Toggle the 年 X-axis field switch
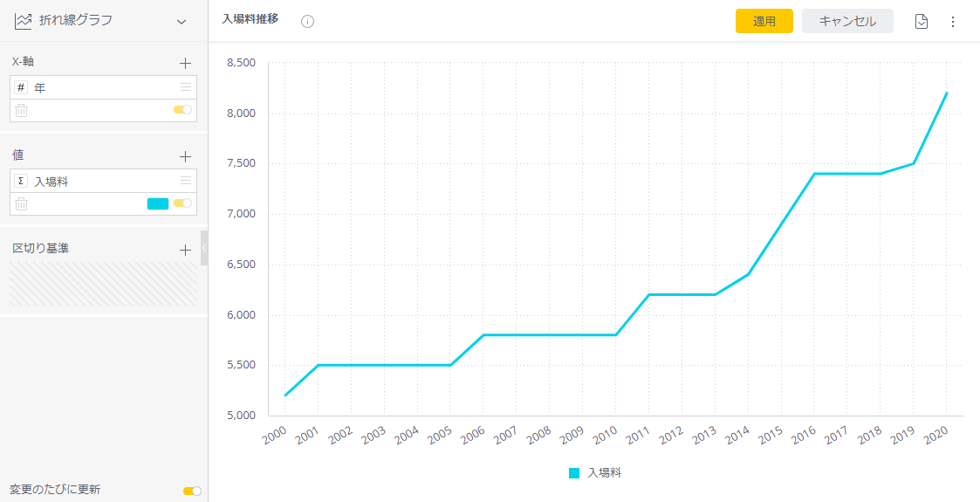 (182, 110)
